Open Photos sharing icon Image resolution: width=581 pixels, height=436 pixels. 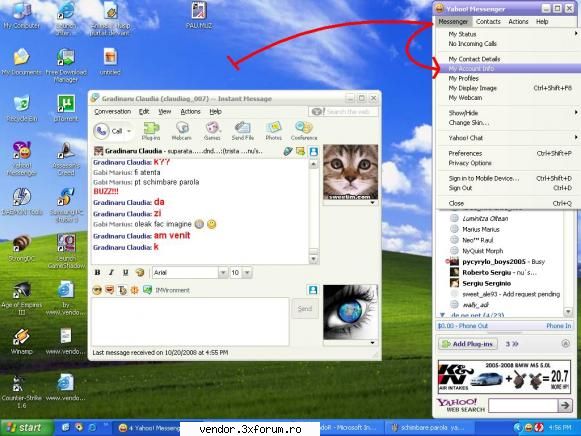[x=273, y=131]
